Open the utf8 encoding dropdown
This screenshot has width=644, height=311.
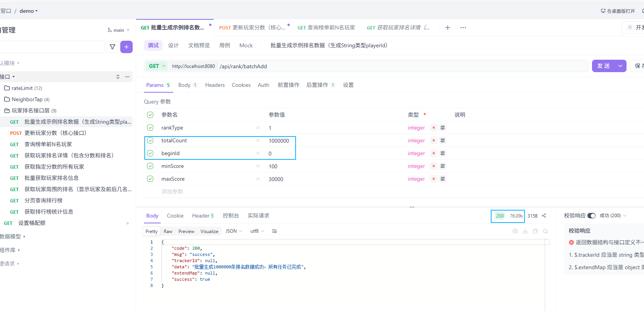point(257,231)
